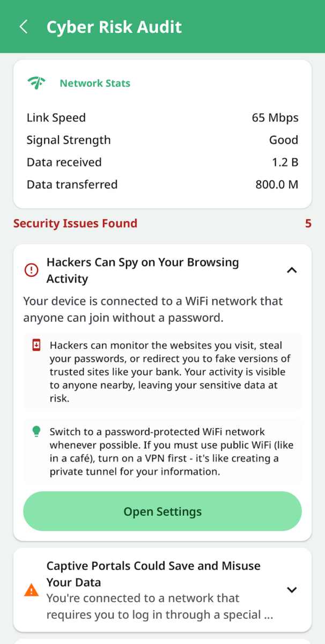Click the Link Speed value 65 Mbps
325x644 pixels.
[x=275, y=118]
